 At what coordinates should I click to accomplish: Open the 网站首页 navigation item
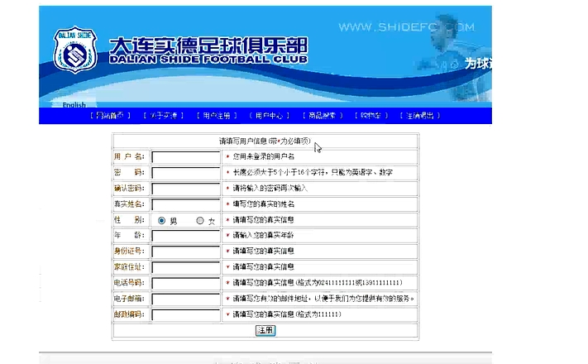tap(110, 116)
